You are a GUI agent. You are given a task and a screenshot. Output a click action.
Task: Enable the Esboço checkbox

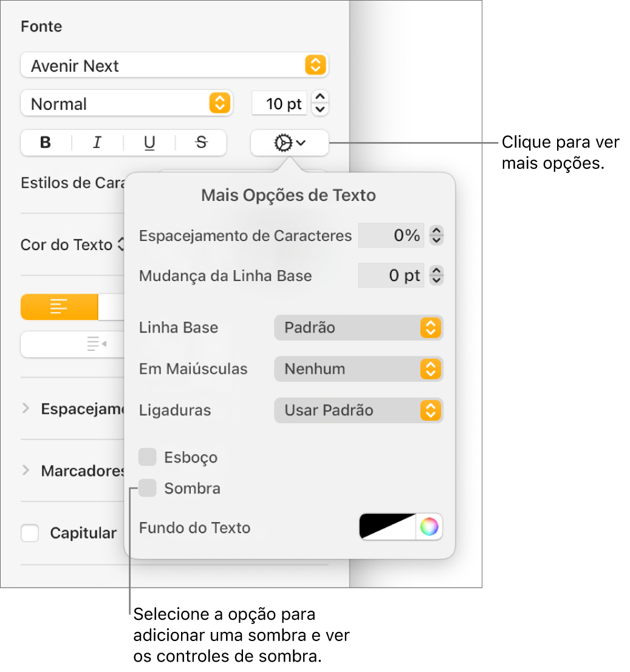[x=148, y=457]
